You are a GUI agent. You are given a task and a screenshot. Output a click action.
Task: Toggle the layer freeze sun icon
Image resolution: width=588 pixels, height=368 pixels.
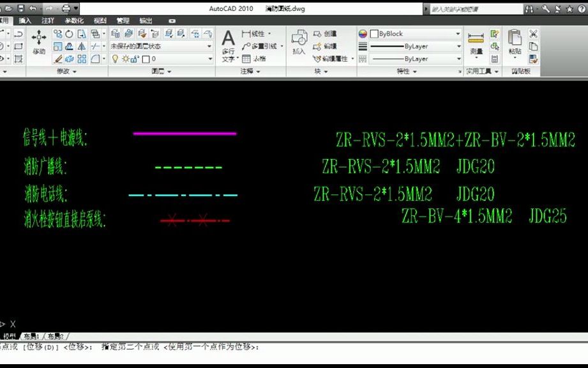[125, 57]
